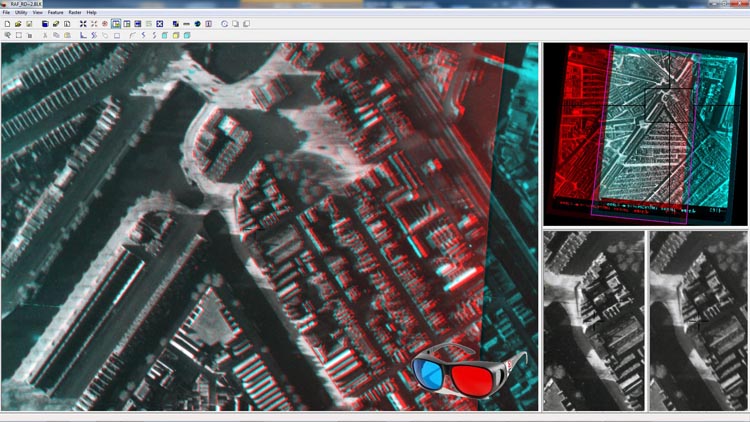Click the second window layout icon
This screenshot has height=422, width=750.
(x=127, y=24)
